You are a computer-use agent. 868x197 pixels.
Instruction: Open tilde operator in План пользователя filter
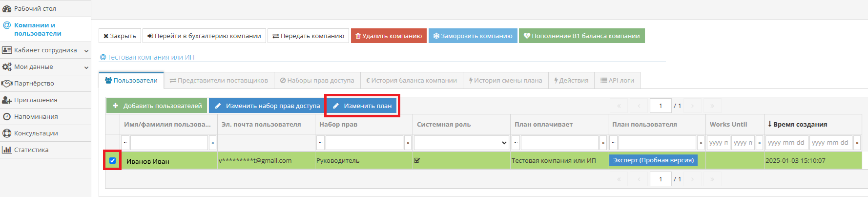613,143
